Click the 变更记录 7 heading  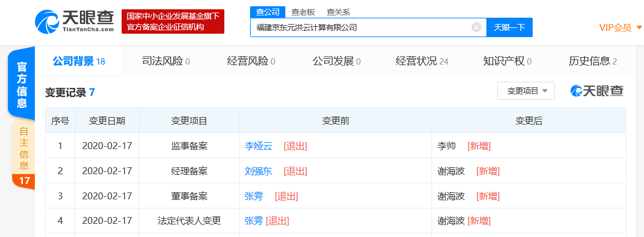point(70,93)
